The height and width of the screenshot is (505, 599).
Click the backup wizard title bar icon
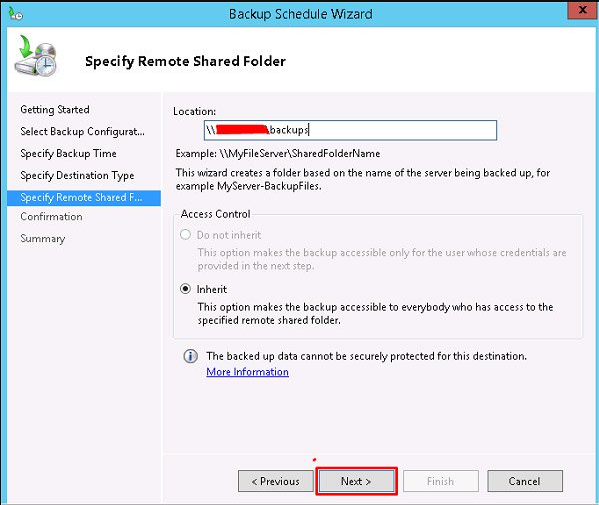click(x=15, y=14)
